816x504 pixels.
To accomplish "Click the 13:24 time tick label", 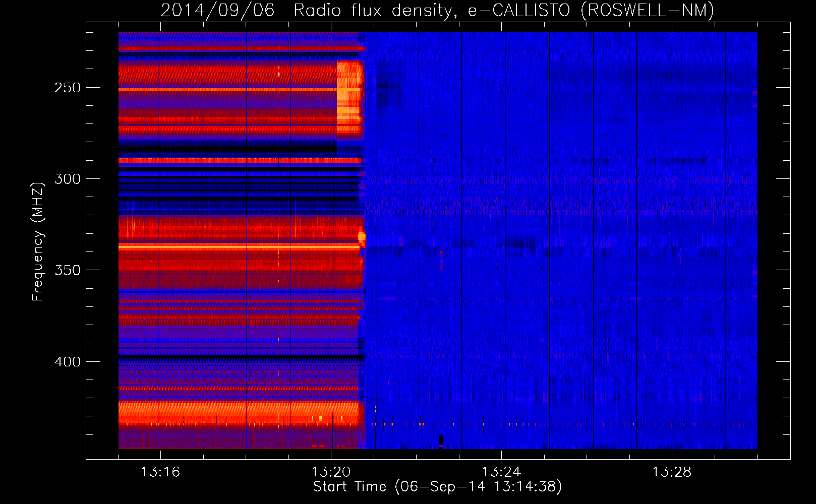I will [x=501, y=472].
